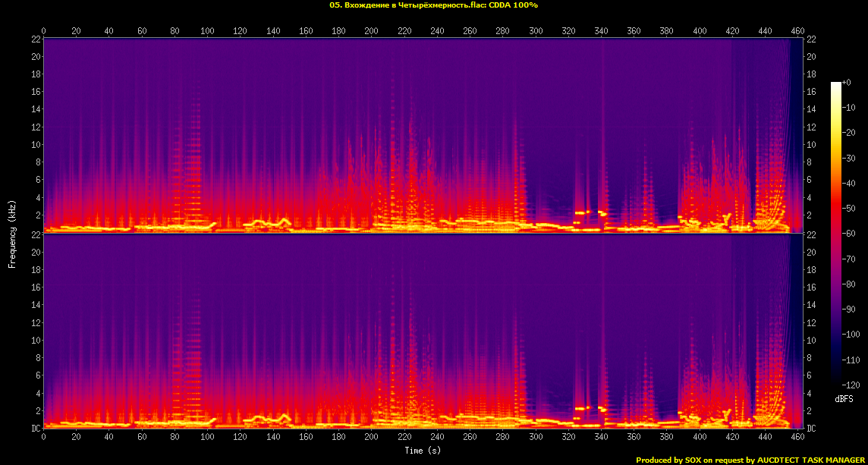
Task: Click the 14 label on the lower-left frequency axis
Action: (x=36, y=305)
